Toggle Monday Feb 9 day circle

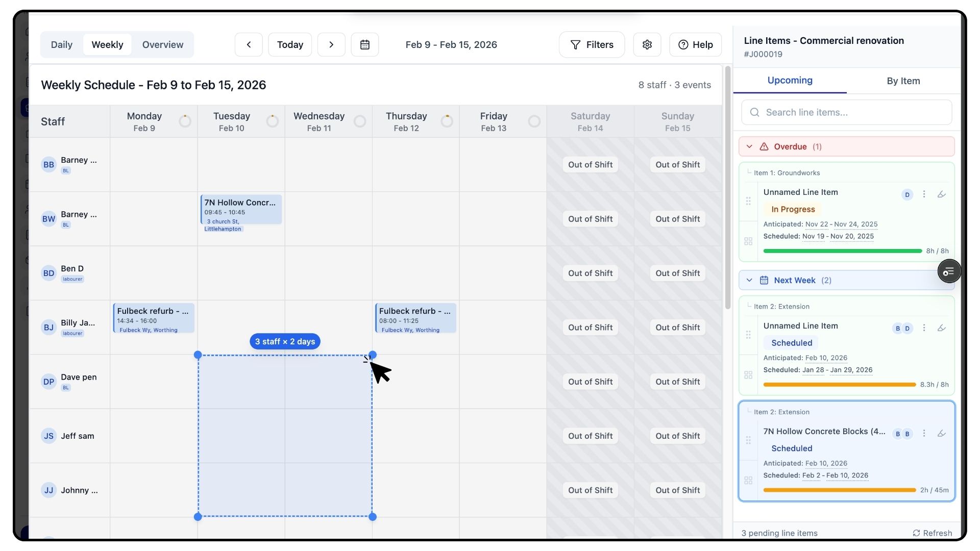pyautogui.click(x=185, y=121)
